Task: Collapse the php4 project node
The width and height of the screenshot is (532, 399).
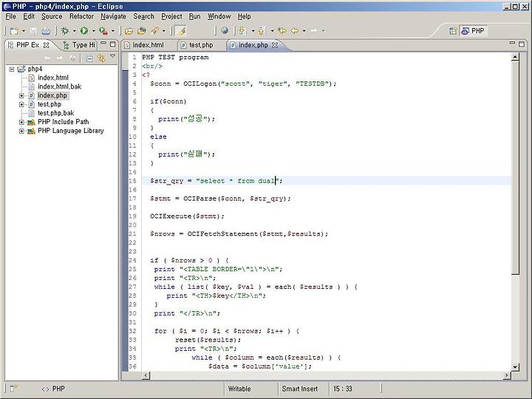Action: pyautogui.click(x=12, y=69)
